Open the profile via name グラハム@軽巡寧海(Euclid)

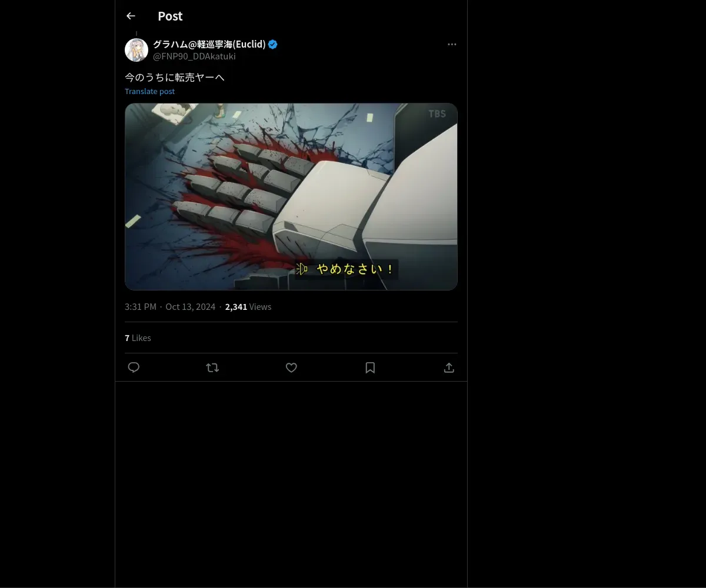click(209, 45)
